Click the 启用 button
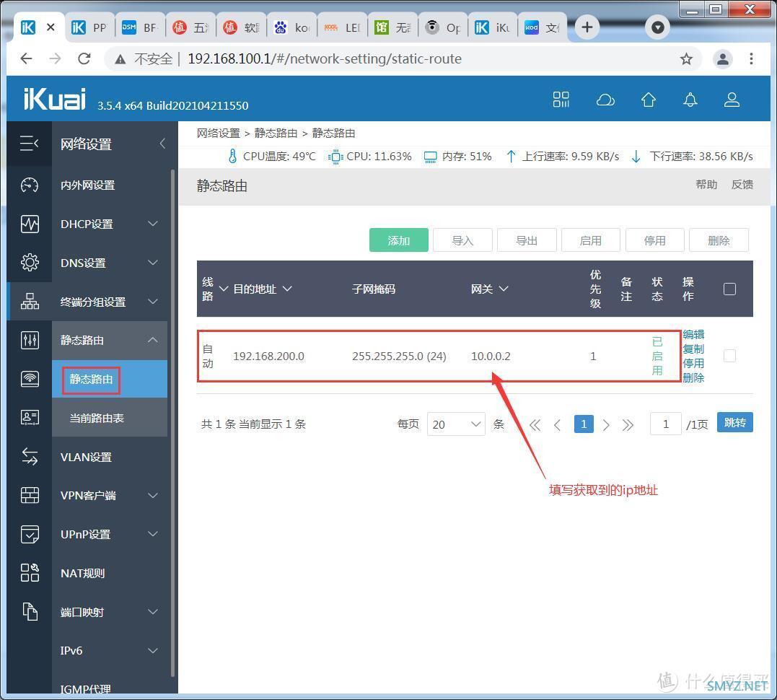 click(591, 240)
